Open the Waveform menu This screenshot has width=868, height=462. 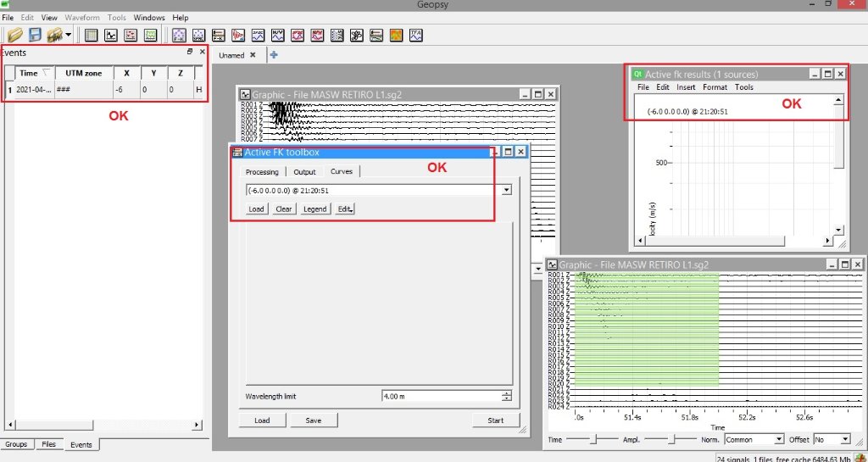(82, 17)
